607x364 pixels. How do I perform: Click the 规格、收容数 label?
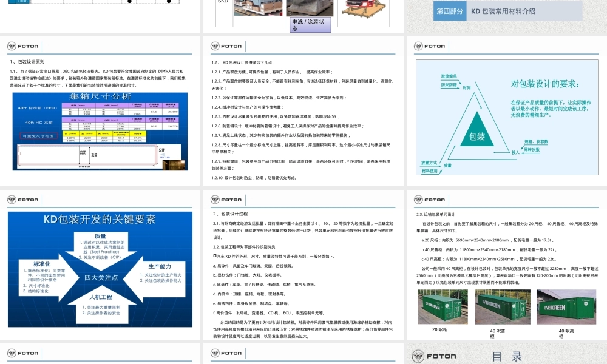click(536, 141)
